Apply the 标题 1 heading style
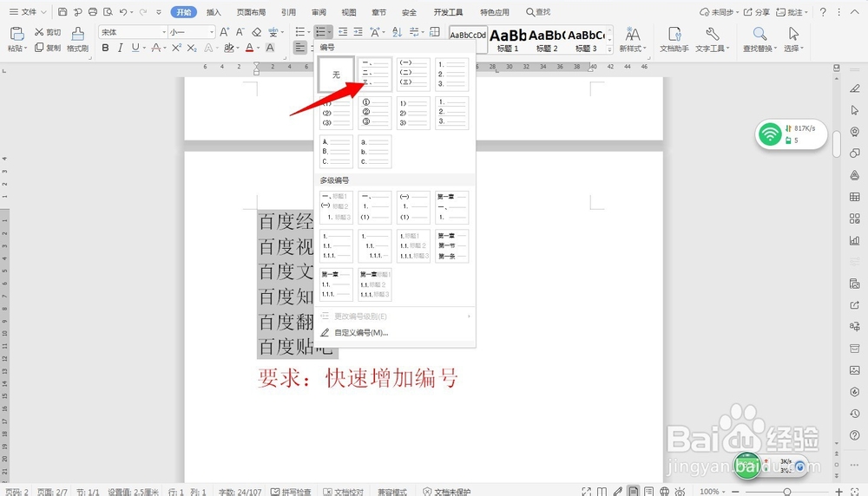Image resolution: width=868 pixels, height=496 pixels. click(x=508, y=39)
